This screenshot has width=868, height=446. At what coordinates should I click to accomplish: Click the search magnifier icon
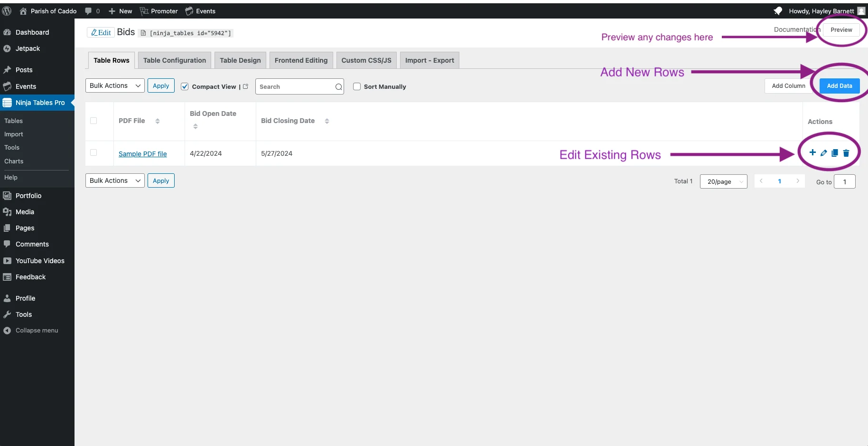(338, 87)
